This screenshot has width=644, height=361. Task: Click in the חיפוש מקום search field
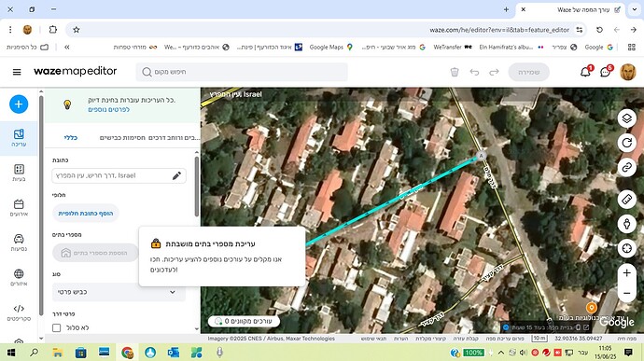[242, 72]
